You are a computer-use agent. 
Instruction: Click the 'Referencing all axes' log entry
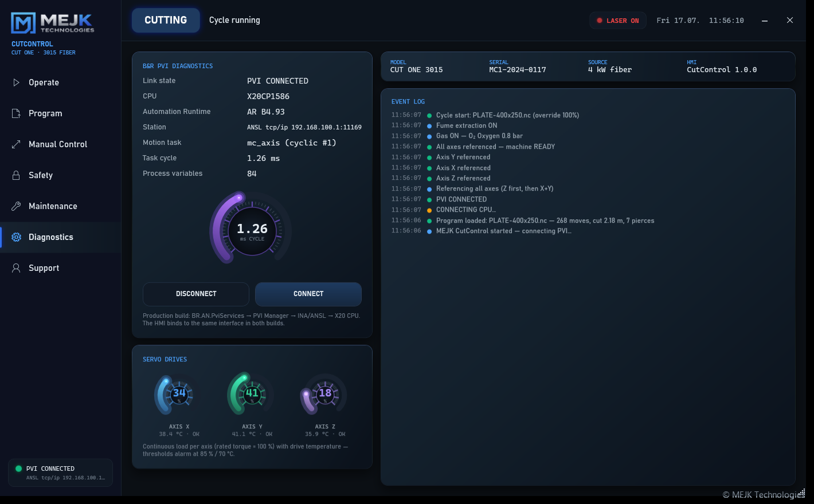(495, 188)
